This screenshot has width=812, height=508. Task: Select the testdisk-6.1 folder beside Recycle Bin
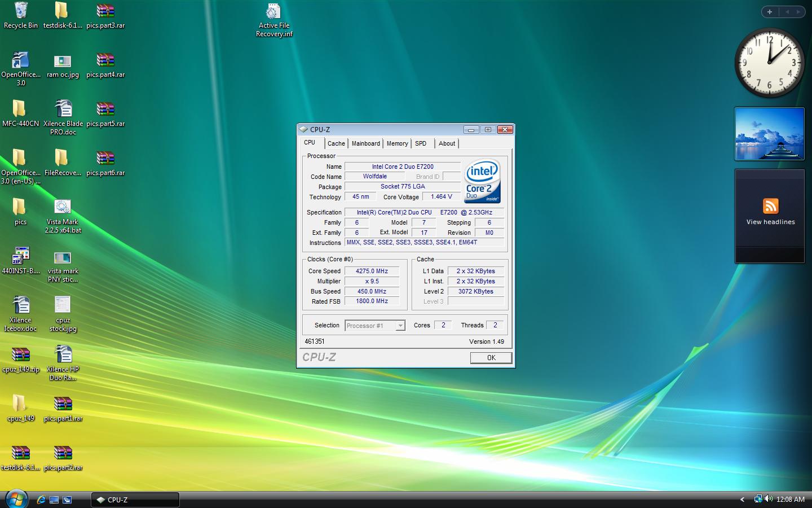(x=62, y=15)
